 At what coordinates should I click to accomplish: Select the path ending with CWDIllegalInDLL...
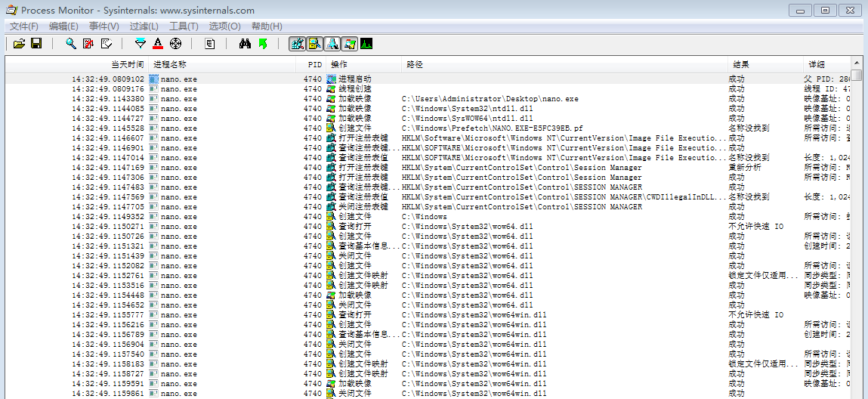pos(564,197)
